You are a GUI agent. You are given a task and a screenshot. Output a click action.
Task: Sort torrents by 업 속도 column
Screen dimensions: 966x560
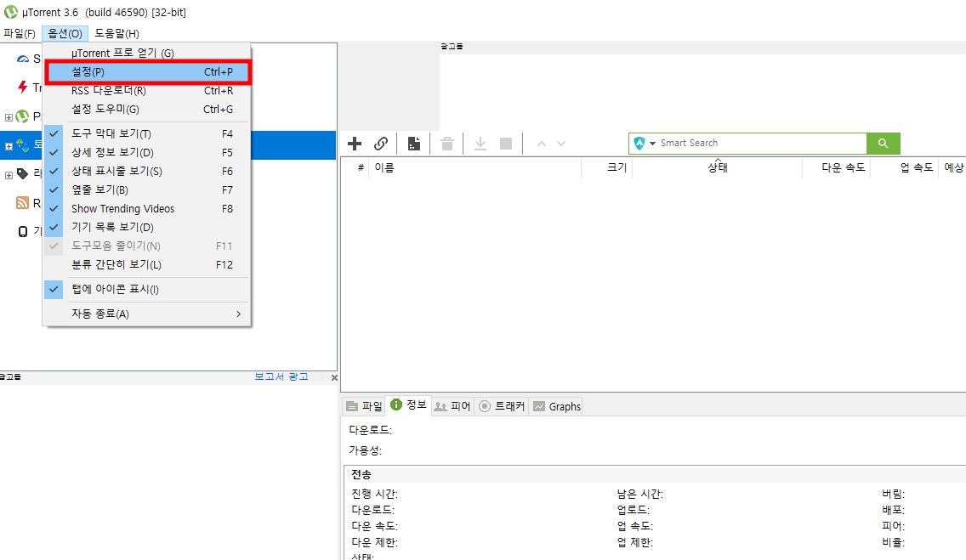tap(905, 167)
